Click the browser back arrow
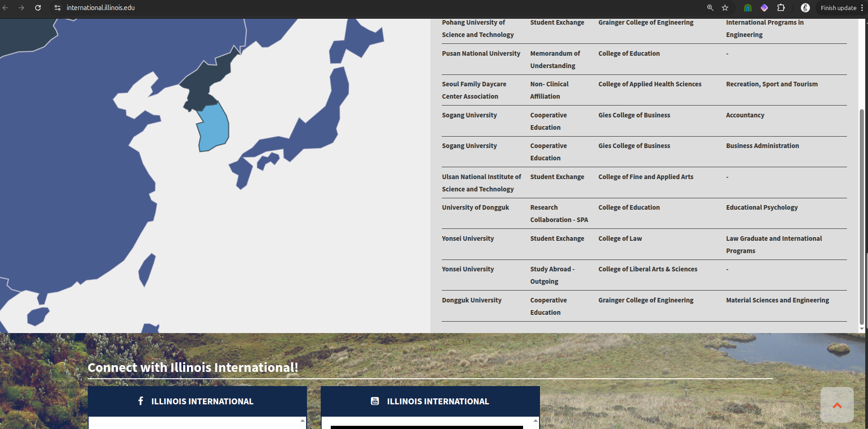 tap(5, 8)
